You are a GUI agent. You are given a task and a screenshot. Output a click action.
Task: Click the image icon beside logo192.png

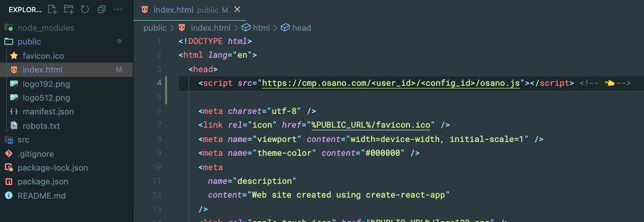click(x=14, y=84)
